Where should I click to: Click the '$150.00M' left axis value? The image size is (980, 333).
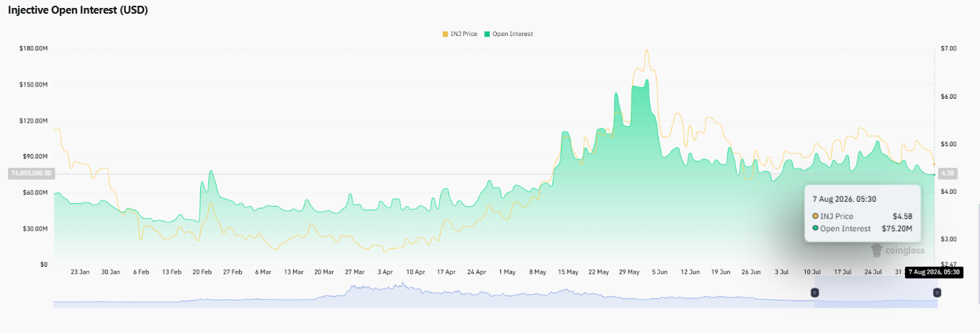tap(34, 84)
